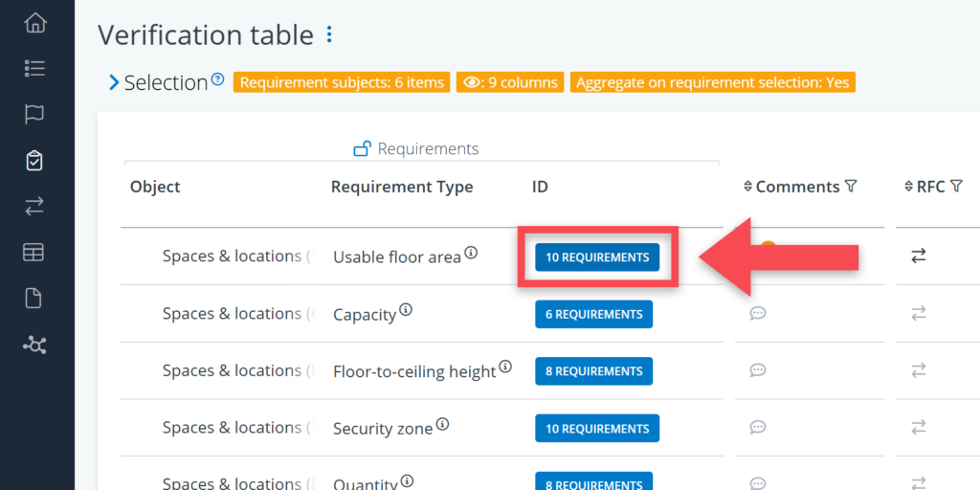Open comment bubble in Capacity row
The image size is (980, 490).
[x=758, y=313]
